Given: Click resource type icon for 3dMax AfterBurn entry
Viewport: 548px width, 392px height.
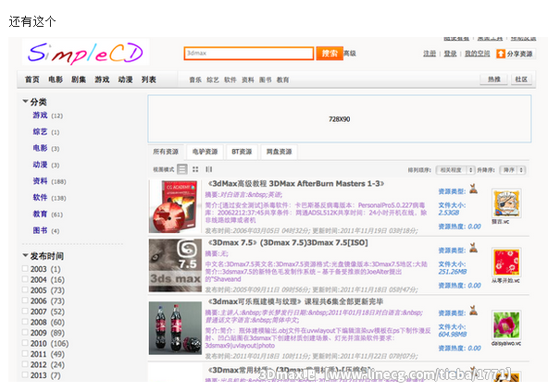Looking at the screenshot, I should [473, 189].
